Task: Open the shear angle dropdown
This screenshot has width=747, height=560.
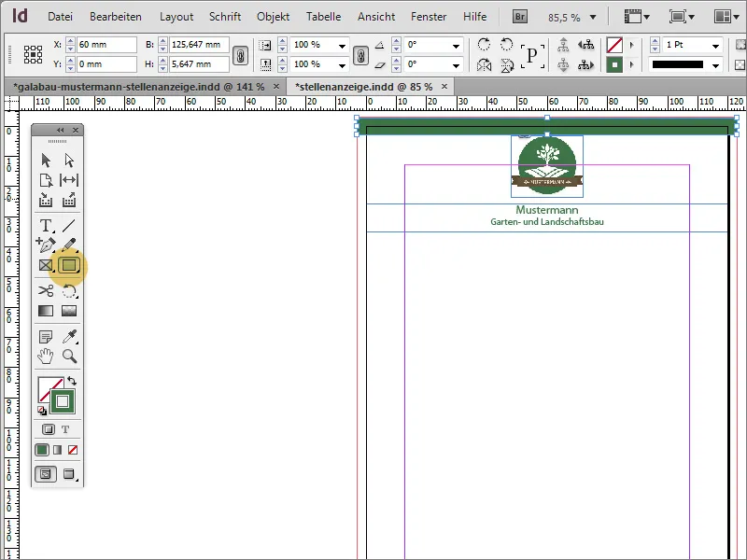Action: 456,65
